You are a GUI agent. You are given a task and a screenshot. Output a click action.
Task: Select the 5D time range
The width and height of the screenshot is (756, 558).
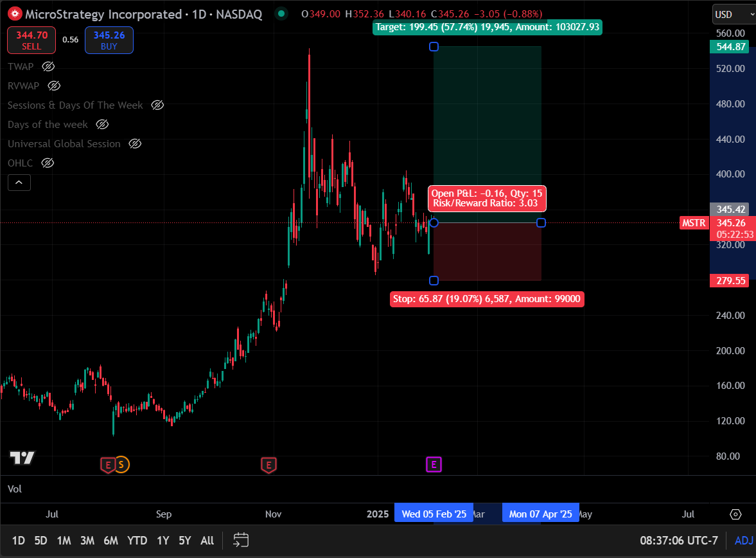click(x=41, y=541)
